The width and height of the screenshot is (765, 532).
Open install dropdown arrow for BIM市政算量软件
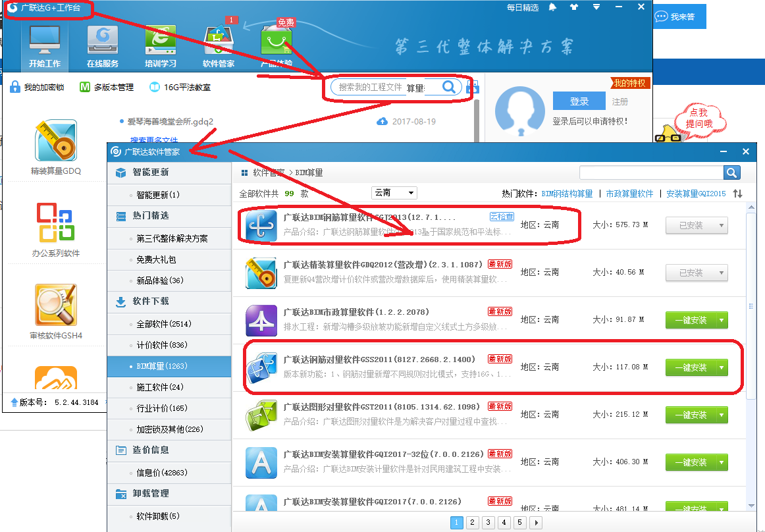(x=721, y=320)
